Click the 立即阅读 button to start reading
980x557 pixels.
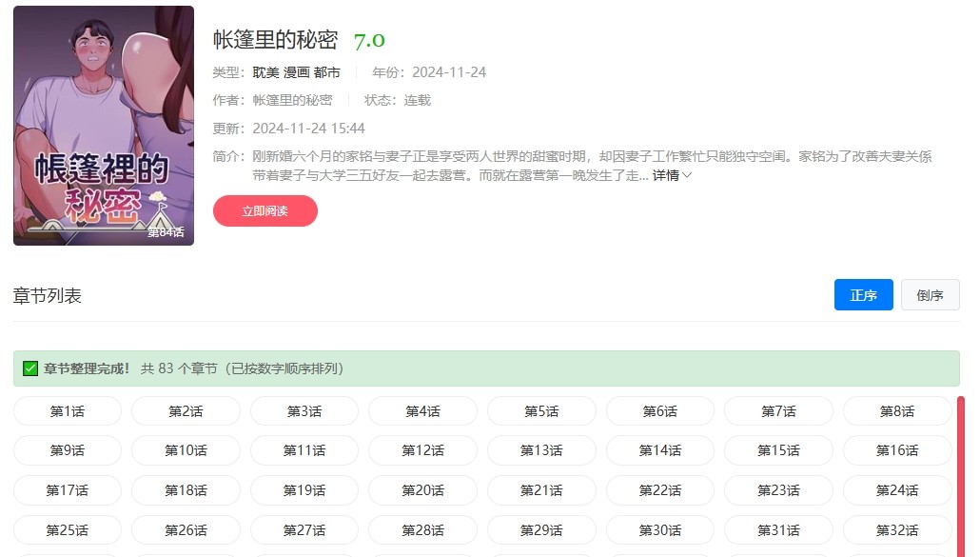pyautogui.click(x=265, y=210)
